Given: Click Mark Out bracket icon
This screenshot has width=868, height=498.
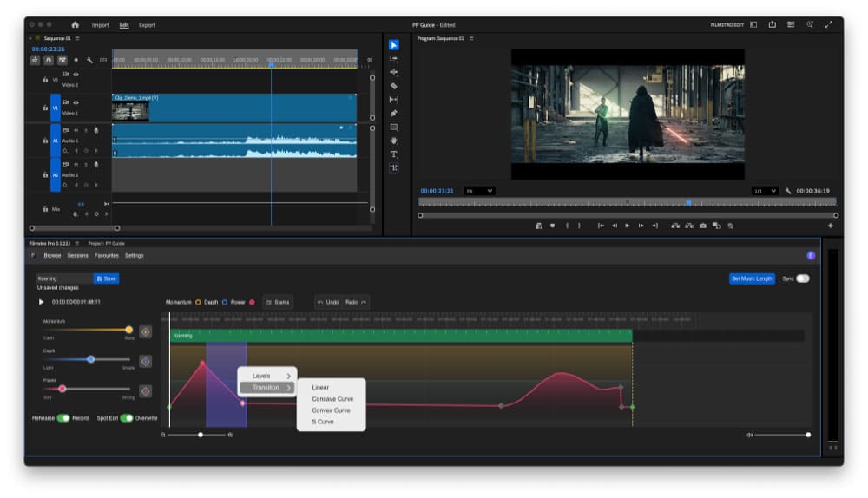Looking at the screenshot, I should (x=580, y=226).
